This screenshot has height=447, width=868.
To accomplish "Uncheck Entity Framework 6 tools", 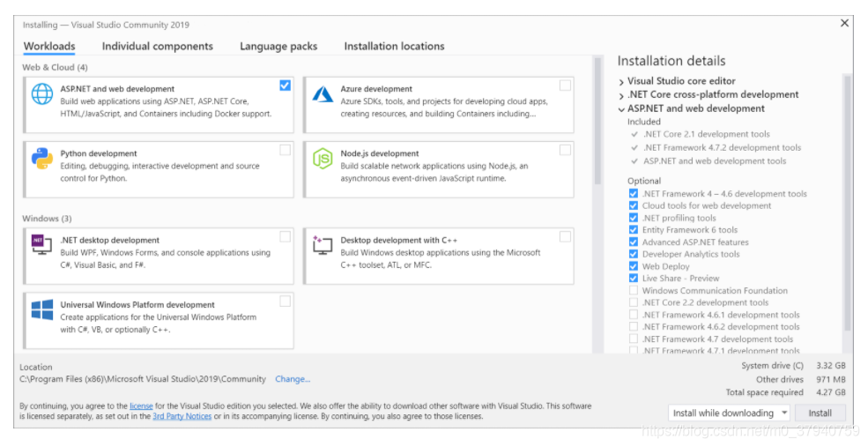I will (x=634, y=229).
